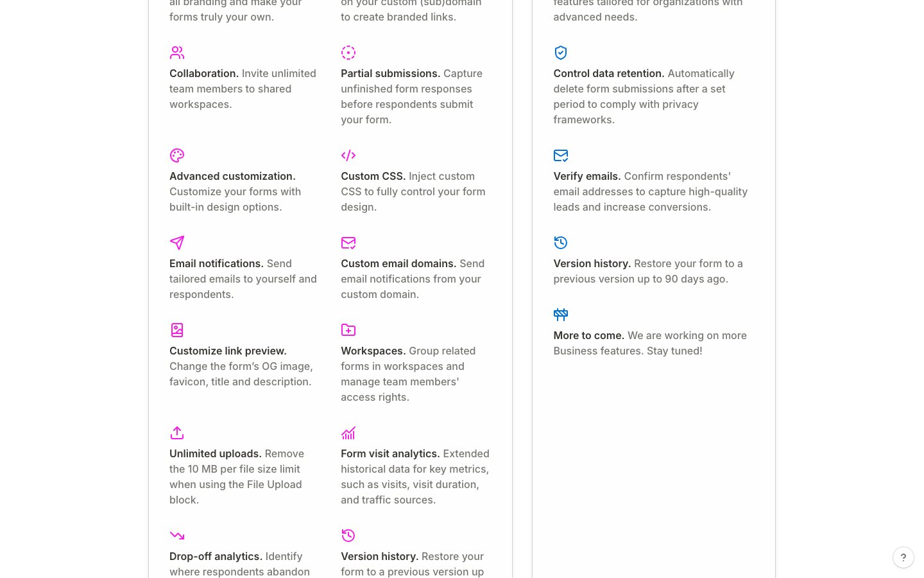Click the Workspaces folder plus icon
The height and width of the screenshot is (578, 924).
(x=348, y=330)
